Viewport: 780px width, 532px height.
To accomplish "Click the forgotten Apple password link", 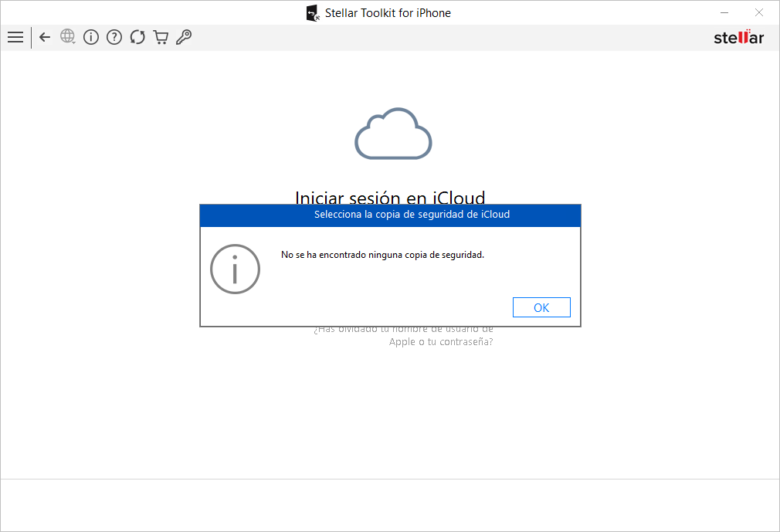I will click(403, 336).
